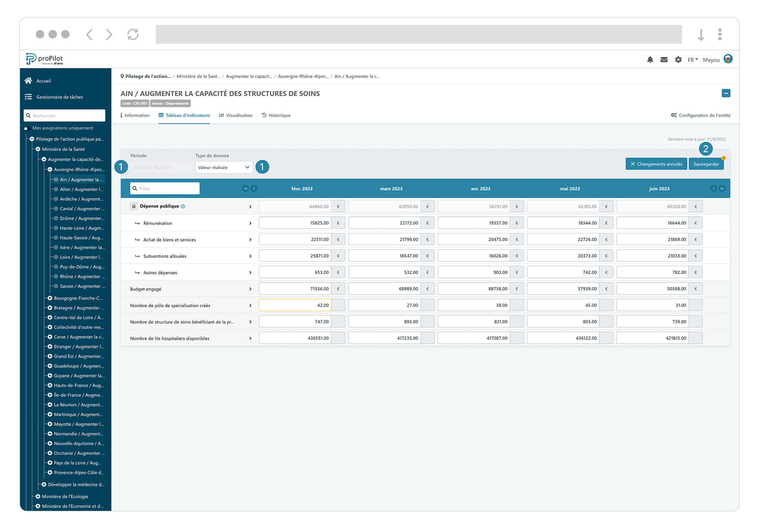The width and height of the screenshot is (759, 532).
Task: Switch to the Historique tab
Action: 276,115
